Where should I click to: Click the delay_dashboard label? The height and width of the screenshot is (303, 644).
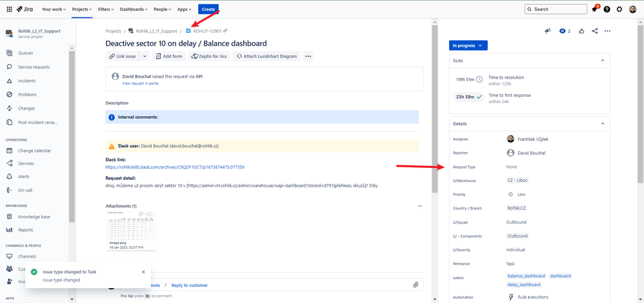524,284
